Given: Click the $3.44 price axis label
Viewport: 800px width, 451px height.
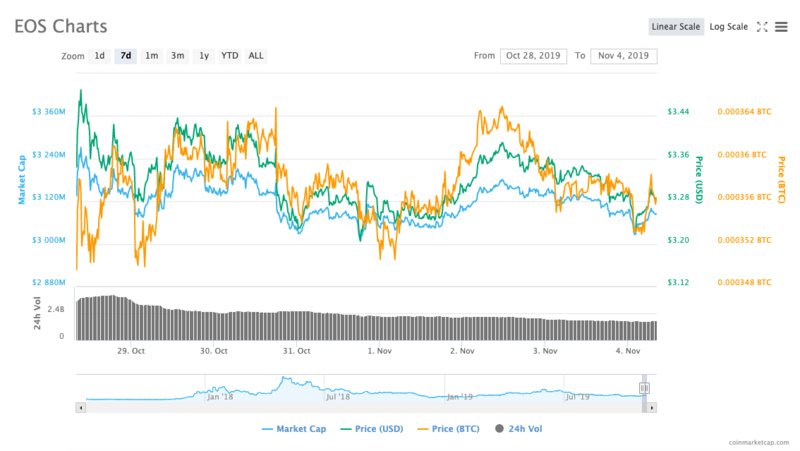Looking at the screenshot, I should click(678, 112).
